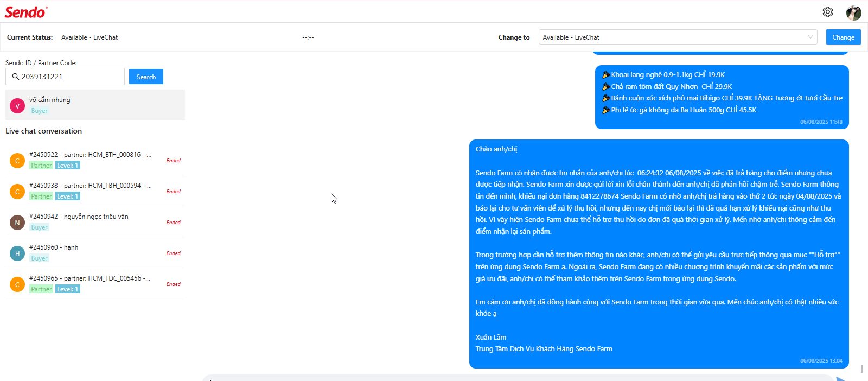This screenshot has height=381, width=868.
Task: Click the Available - LiveChat current status value
Action: coord(90,37)
